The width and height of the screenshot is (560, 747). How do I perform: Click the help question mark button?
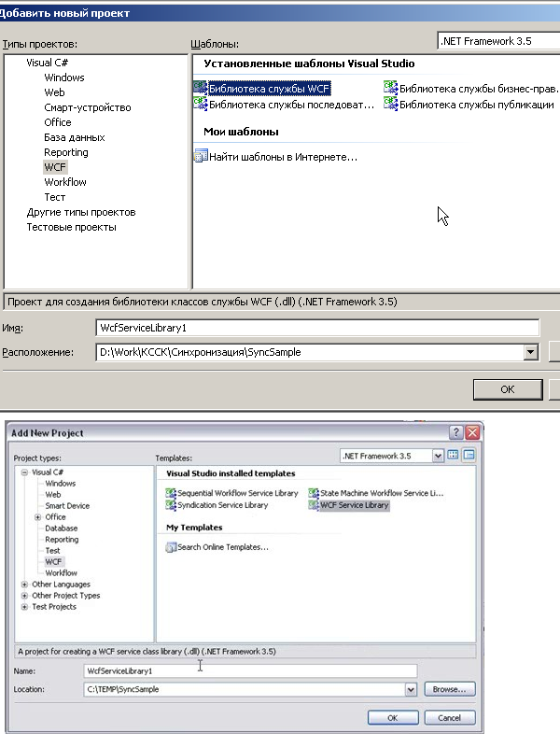[x=456, y=432]
